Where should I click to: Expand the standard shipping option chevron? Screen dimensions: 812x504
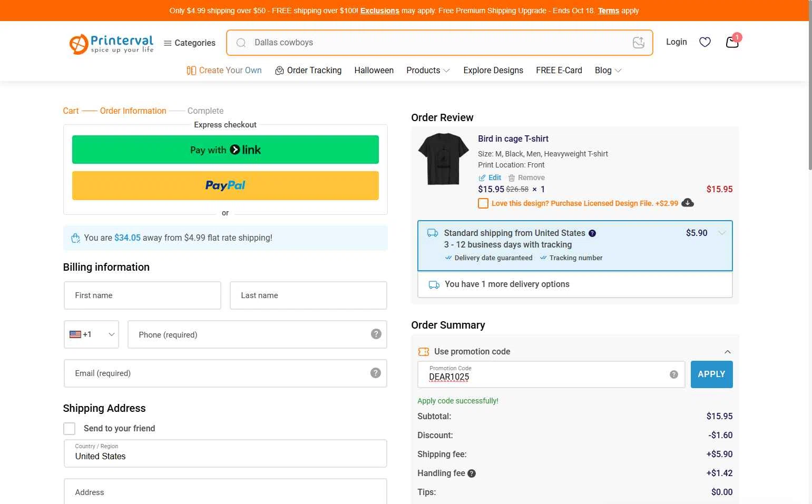[722, 233]
